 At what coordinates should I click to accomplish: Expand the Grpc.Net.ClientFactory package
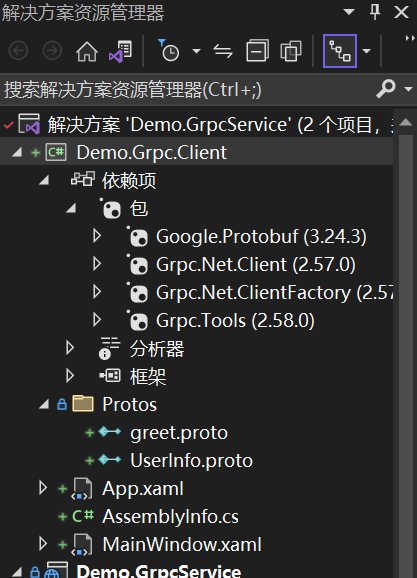pos(97,292)
